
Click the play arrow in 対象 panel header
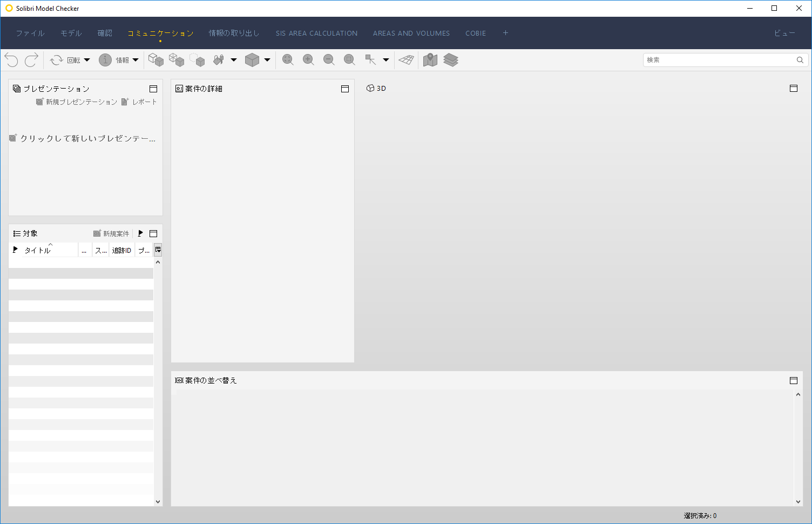tap(140, 233)
